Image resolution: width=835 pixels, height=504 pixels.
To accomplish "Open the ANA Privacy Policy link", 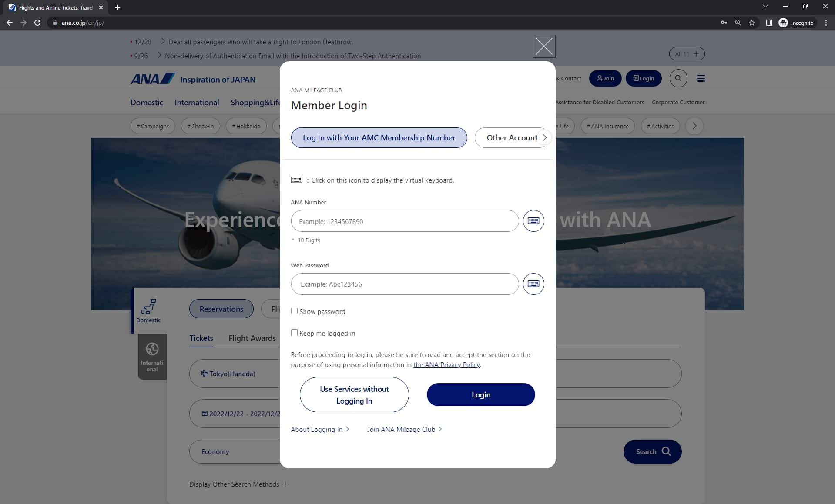I will [x=446, y=365].
